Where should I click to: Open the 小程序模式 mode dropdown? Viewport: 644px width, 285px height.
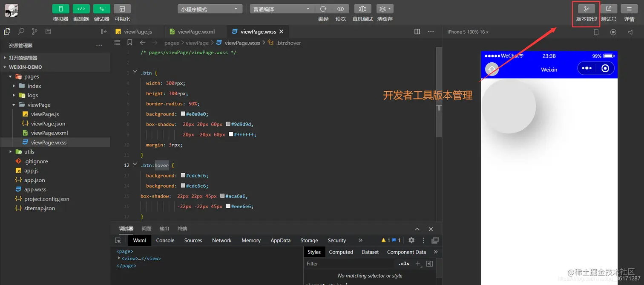click(x=210, y=9)
